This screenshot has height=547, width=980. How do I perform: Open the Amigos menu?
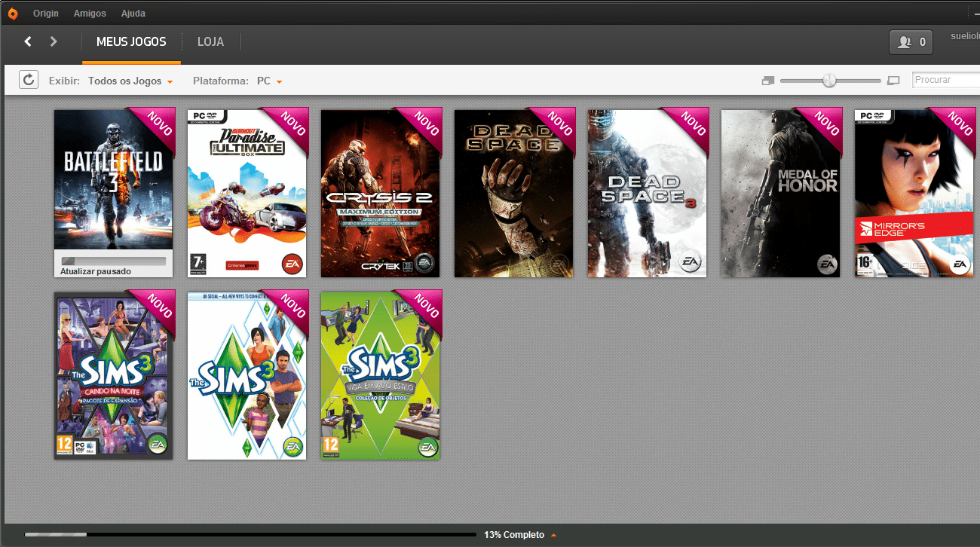(x=90, y=14)
